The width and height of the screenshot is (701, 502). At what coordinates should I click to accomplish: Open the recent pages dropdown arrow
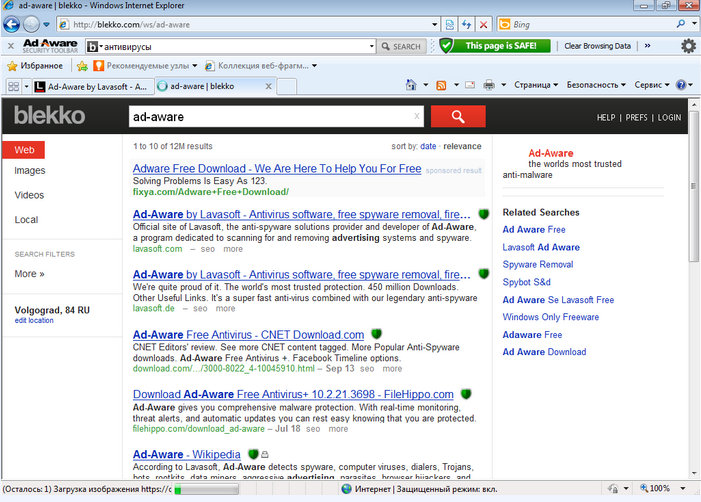click(46, 25)
